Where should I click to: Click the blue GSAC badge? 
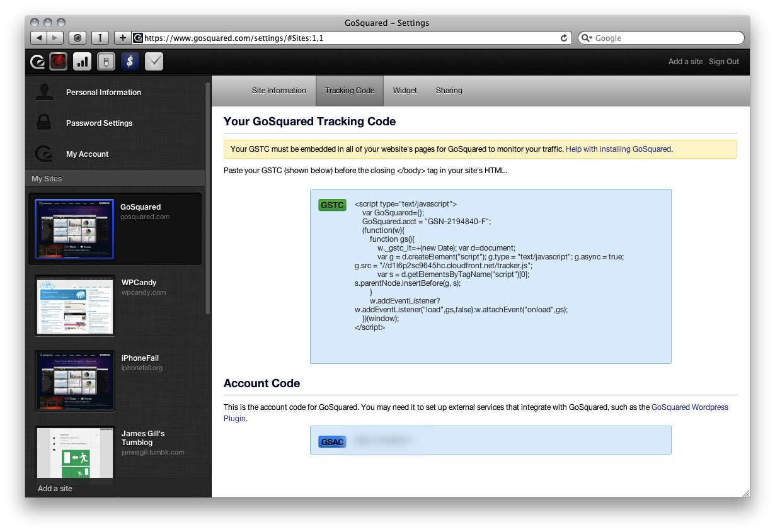pyautogui.click(x=332, y=442)
